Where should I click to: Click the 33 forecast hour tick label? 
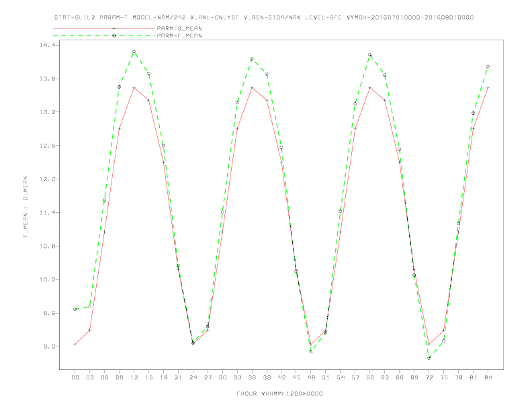(237, 377)
